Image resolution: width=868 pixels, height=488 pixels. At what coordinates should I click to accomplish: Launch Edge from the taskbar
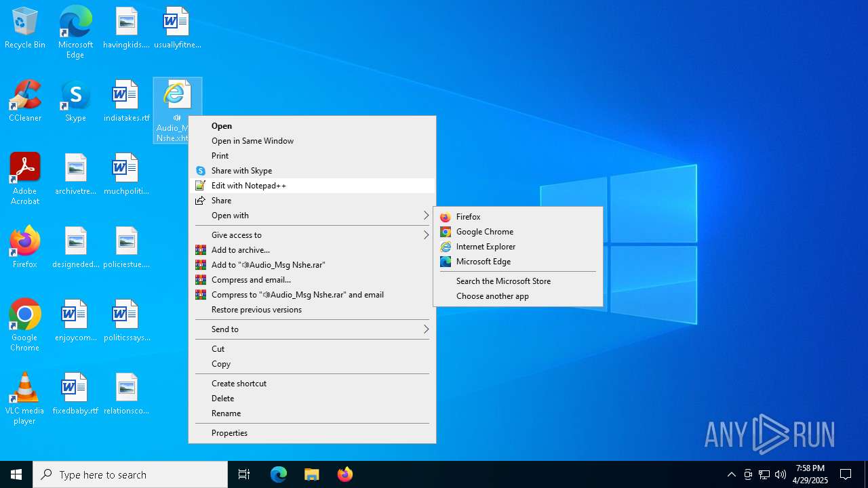pyautogui.click(x=279, y=474)
